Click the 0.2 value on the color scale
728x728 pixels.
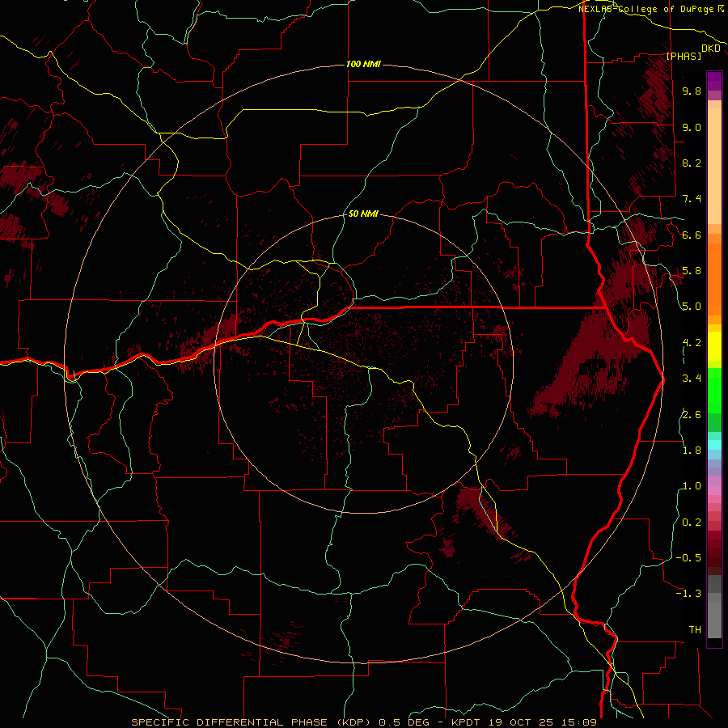[692, 523]
